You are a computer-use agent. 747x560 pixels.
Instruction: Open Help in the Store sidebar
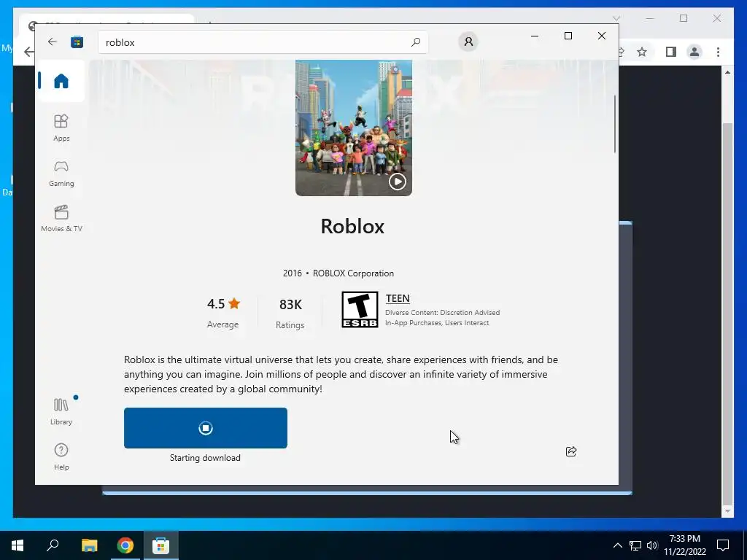pos(61,456)
